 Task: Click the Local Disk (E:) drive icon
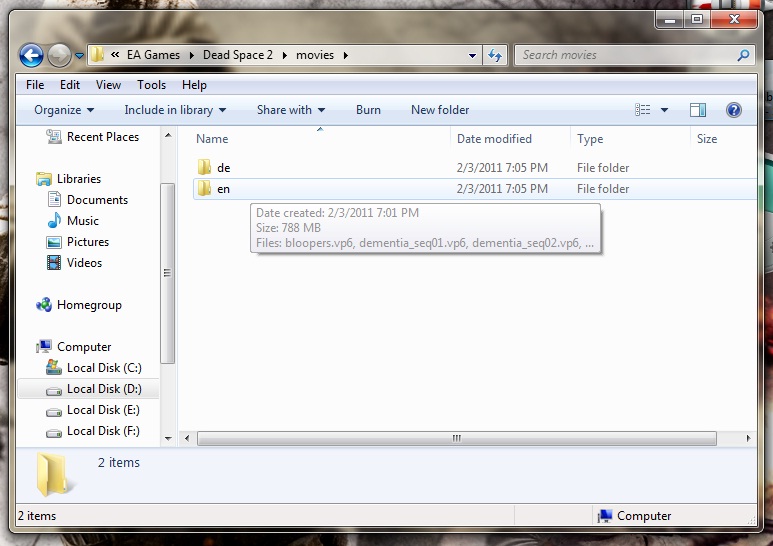54,411
